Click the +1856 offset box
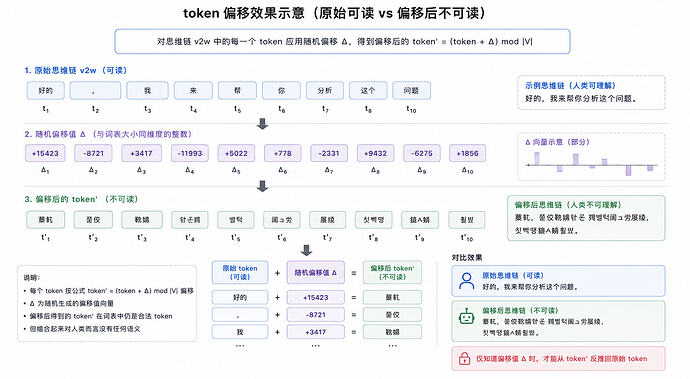This screenshot has height=379, width=690. [467, 153]
